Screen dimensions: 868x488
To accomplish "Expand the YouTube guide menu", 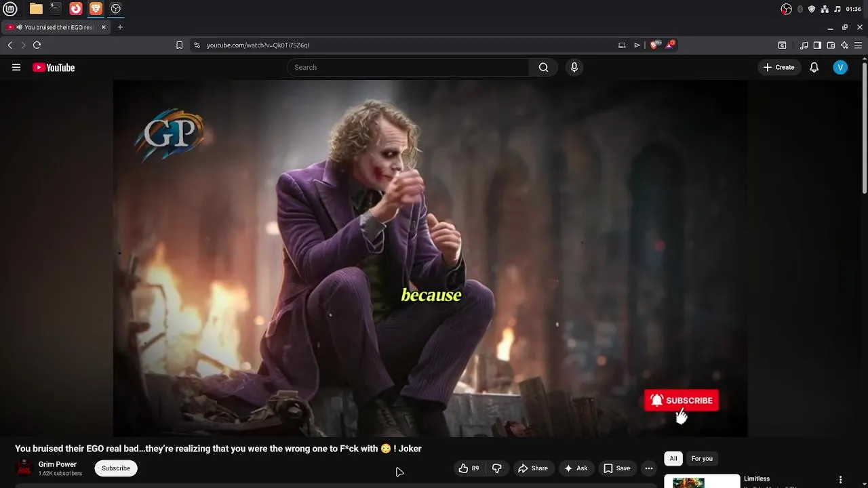I will (x=16, y=67).
